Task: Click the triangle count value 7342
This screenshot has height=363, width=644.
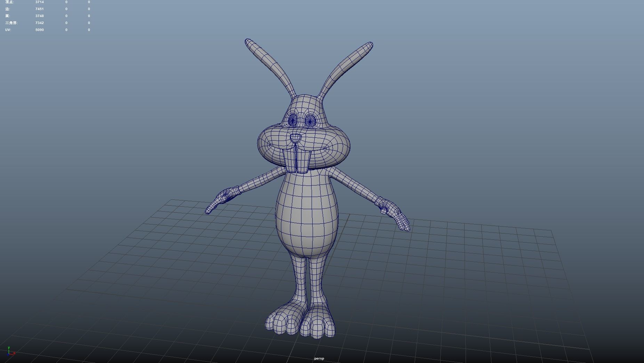Action: [40, 23]
